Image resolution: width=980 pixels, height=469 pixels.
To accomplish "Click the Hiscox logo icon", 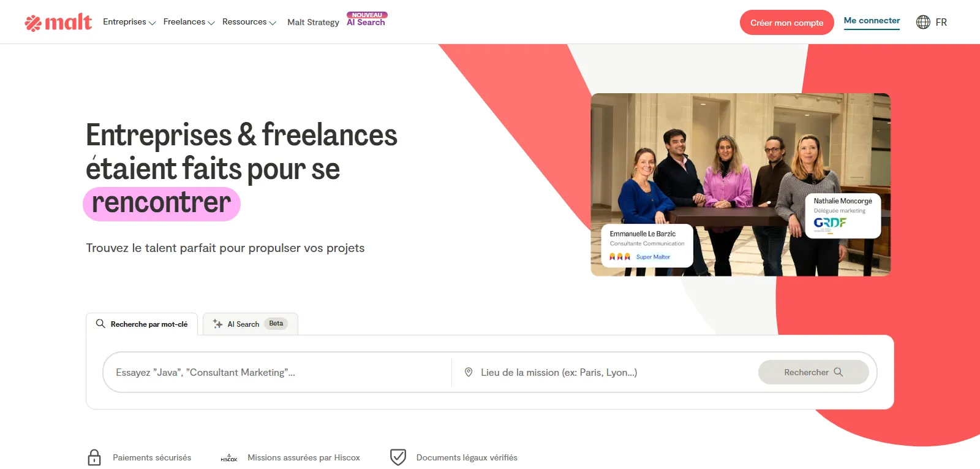I will point(229,458).
